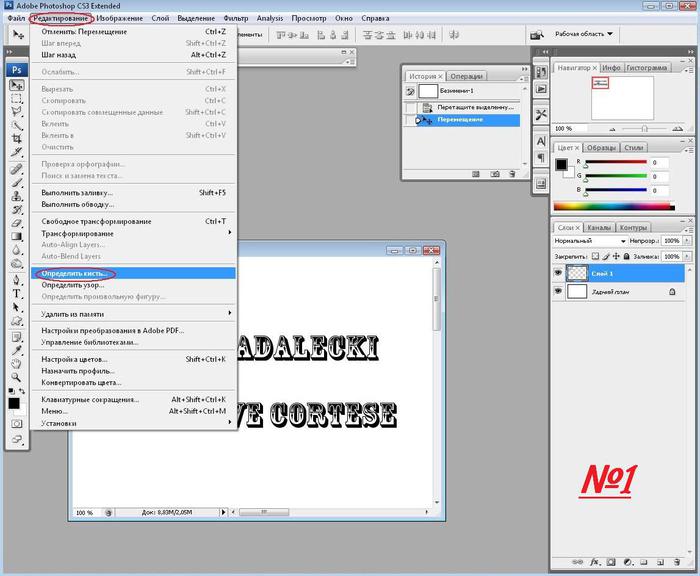The height and width of the screenshot is (576, 700).
Task: Select the Eraser tool
Action: pyautogui.click(x=17, y=223)
